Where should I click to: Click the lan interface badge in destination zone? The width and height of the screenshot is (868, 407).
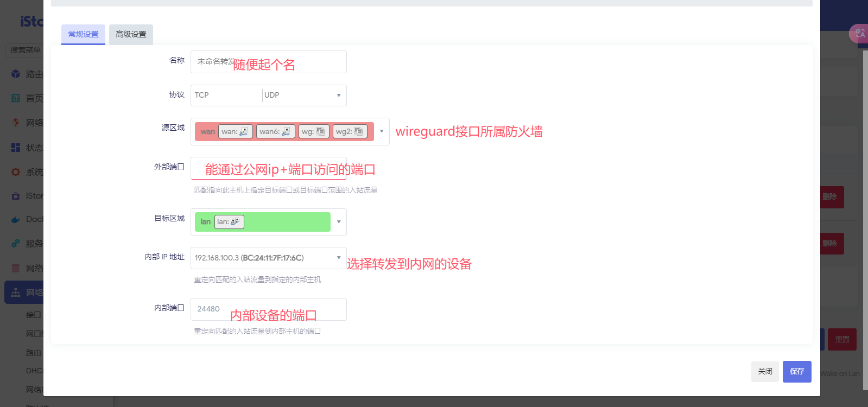(x=229, y=221)
